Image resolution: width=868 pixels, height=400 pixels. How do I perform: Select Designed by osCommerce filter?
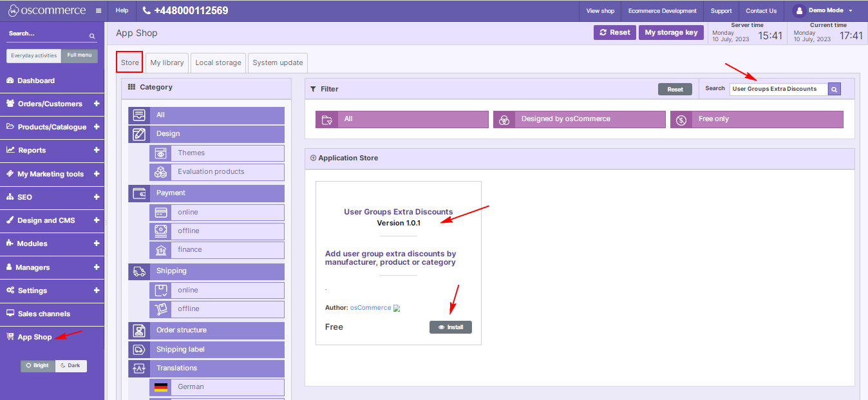pos(580,119)
